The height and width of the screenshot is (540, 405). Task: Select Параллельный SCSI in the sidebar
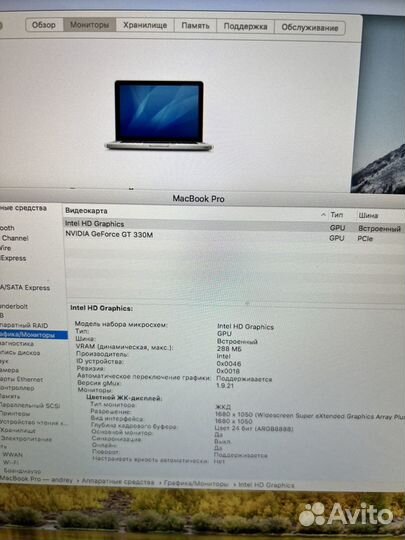point(30,405)
